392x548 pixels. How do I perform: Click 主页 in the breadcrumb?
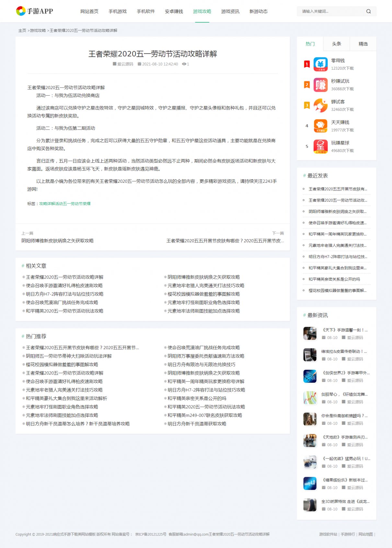[22, 30]
